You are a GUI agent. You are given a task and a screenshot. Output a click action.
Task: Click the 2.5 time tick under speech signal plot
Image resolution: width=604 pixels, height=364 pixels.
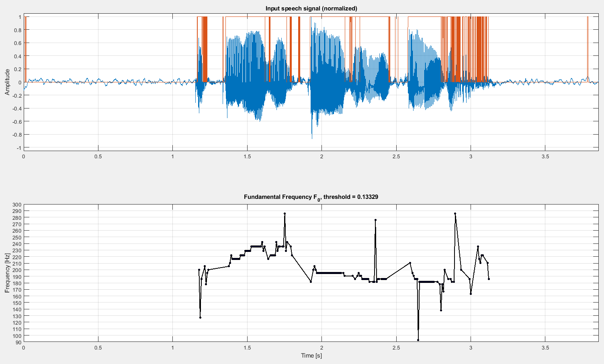coord(396,157)
